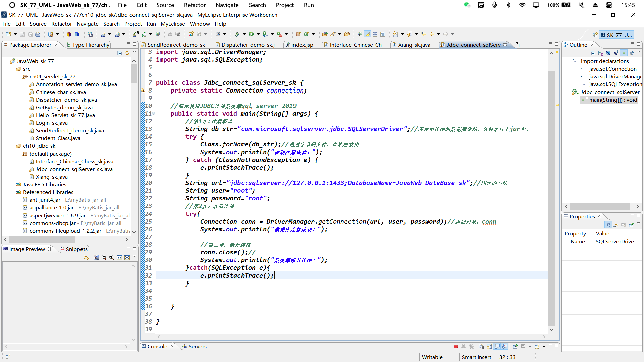Toggle Show Categories in Properties panel

tap(608, 225)
